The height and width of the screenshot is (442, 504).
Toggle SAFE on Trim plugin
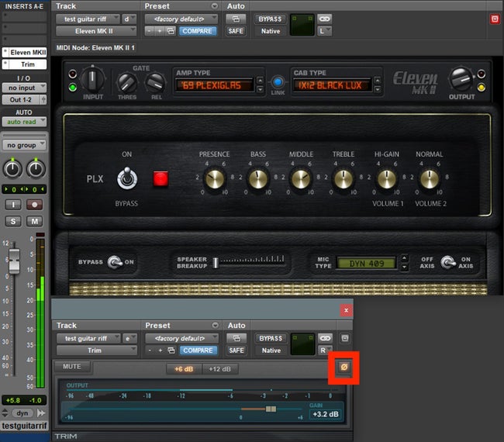236,350
